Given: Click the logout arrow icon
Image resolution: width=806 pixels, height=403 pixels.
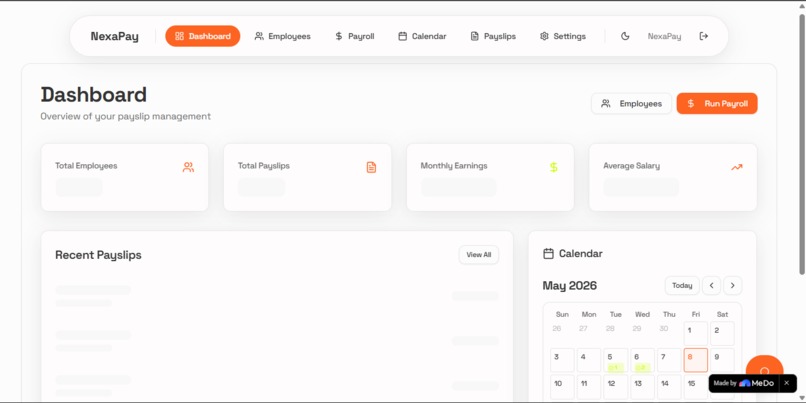Looking at the screenshot, I should pos(704,36).
